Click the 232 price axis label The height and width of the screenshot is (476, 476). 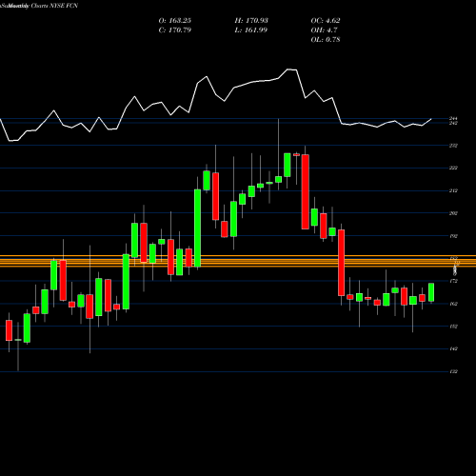coord(453,146)
